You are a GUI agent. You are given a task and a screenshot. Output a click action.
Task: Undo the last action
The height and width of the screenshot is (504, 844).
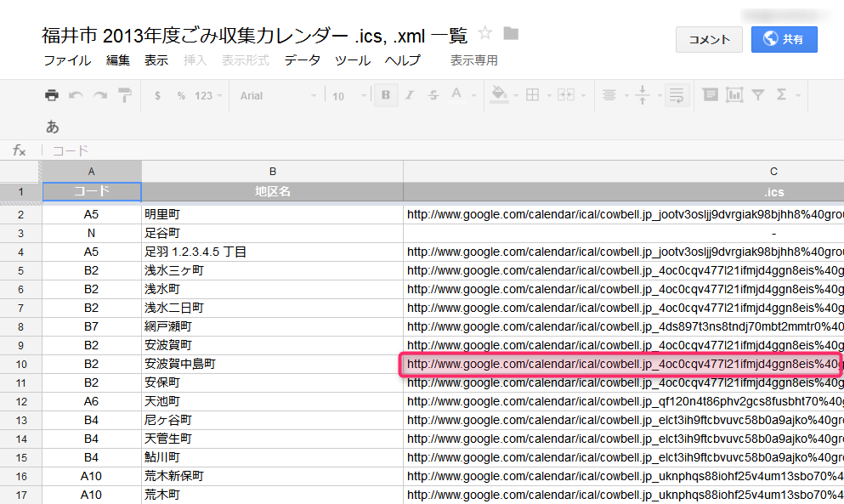76,95
